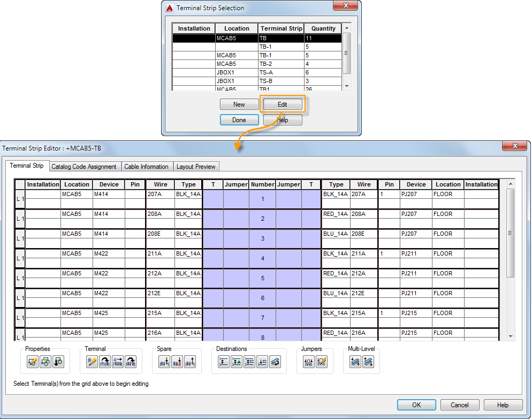The image size is (532, 419).
Task: Click editor grid scrollbar up arrow
Action: click(x=511, y=184)
